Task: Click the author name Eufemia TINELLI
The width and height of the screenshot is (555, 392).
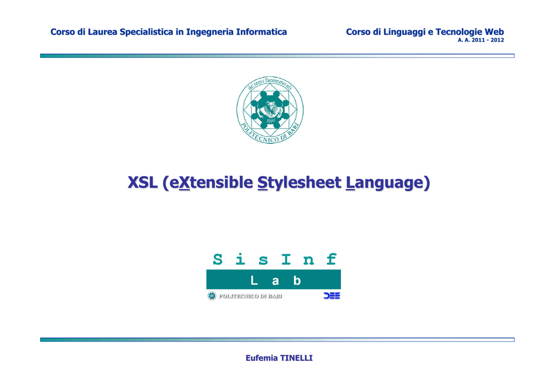Action: pos(279,358)
